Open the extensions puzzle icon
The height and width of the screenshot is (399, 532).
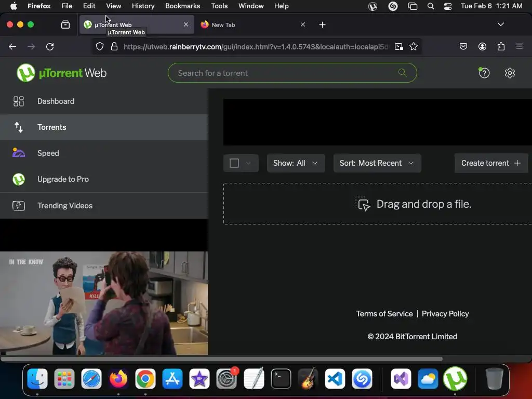(501, 46)
